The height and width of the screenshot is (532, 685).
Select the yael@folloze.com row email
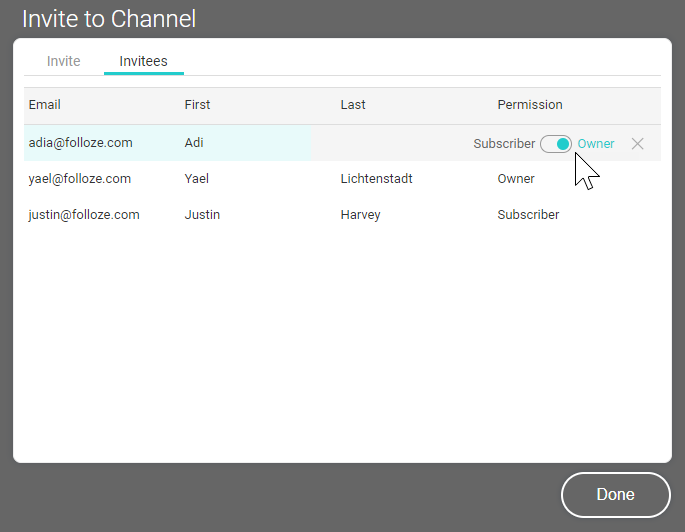80,179
